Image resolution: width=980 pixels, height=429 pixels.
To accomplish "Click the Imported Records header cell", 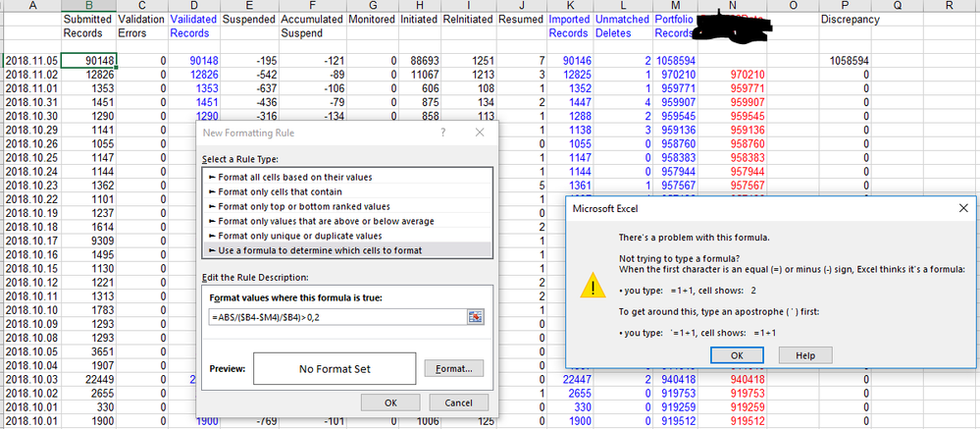I will tap(569, 27).
